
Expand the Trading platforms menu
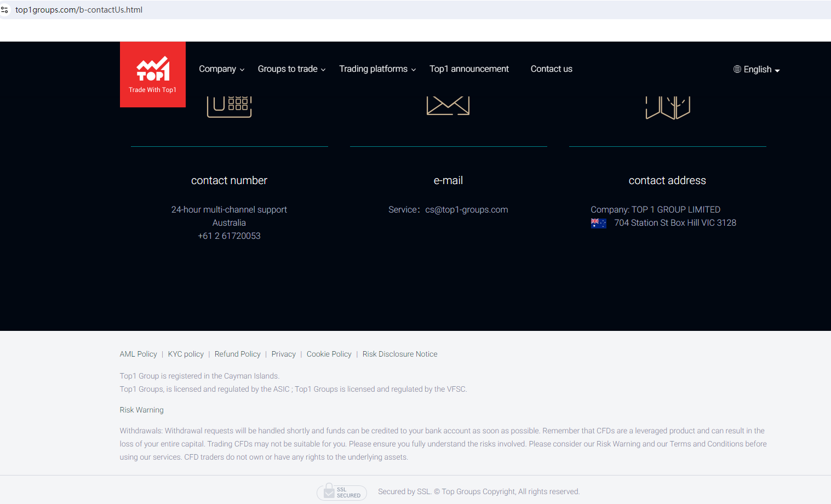(377, 69)
